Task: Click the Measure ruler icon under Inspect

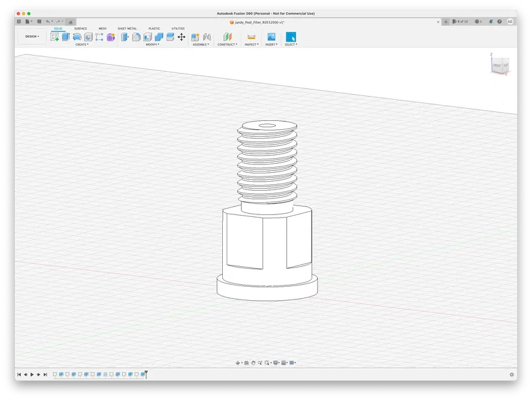Action: [x=251, y=37]
